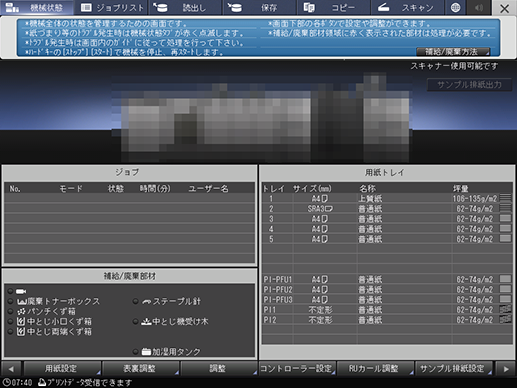Screen dimensions: 517x388
Task: Select tray 2 SRA3 row
Action: coord(387,209)
